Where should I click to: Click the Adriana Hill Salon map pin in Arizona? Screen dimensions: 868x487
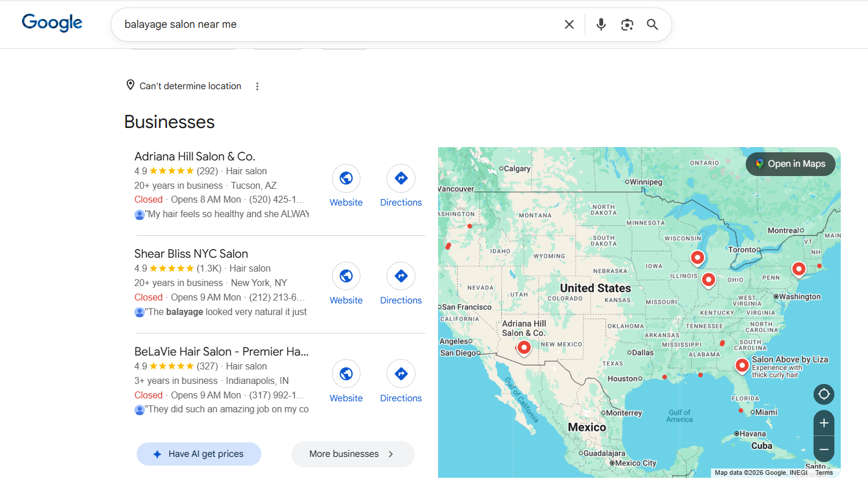[524, 347]
